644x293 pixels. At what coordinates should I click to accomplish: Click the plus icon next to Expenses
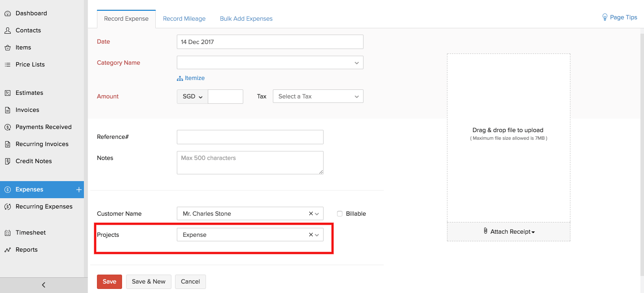(79, 190)
